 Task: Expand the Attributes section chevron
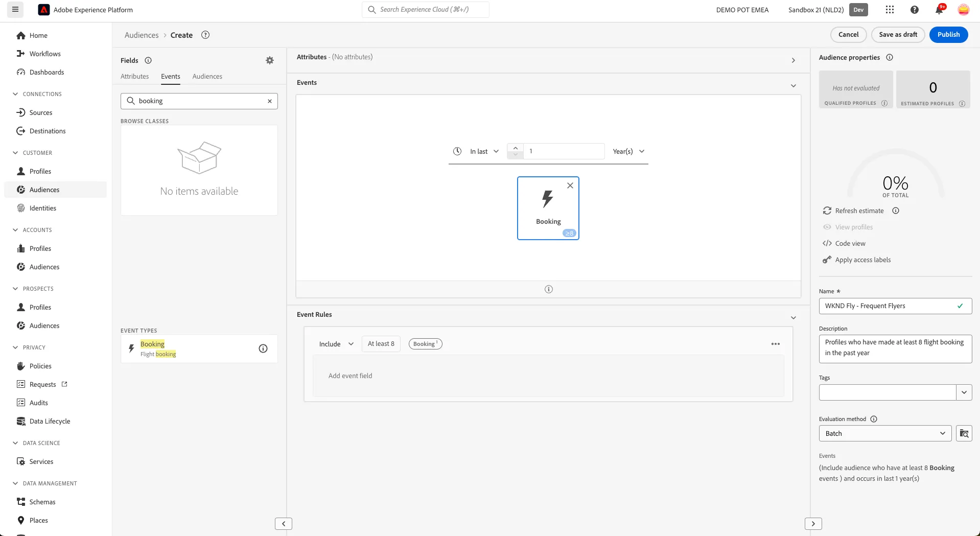(x=794, y=60)
